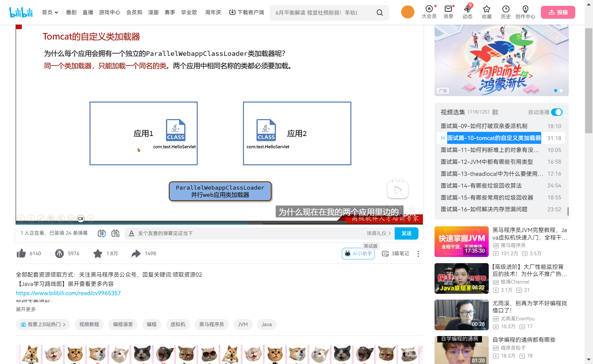Click the AI小助手 robot icon below the player
Screen dimensions: 593x364
(x=348, y=254)
